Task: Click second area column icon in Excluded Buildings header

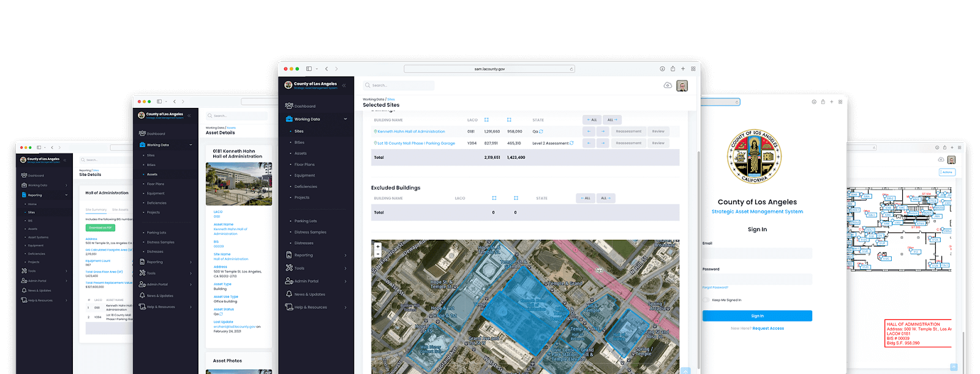Action: click(x=516, y=198)
